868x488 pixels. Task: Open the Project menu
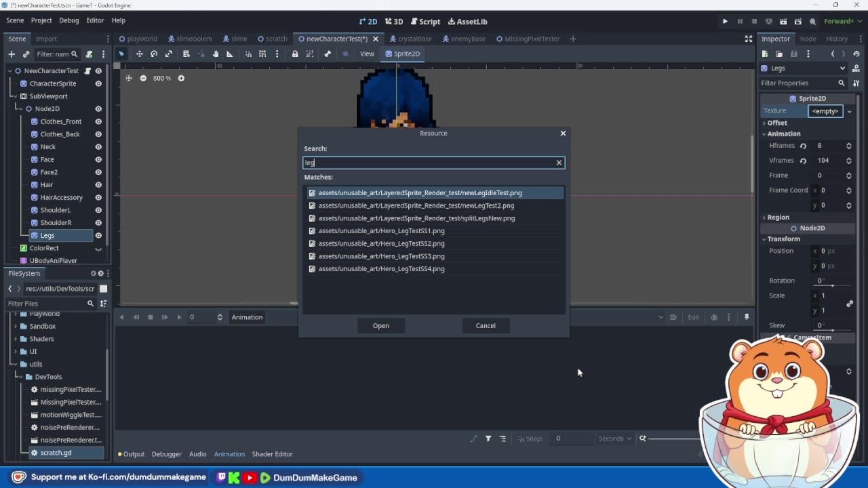point(41,20)
